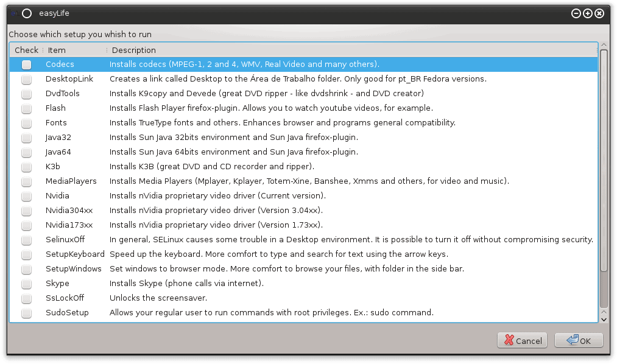This screenshot has height=364, width=617.
Task: Select the Nvidia173xx item name
Action: [69, 225]
